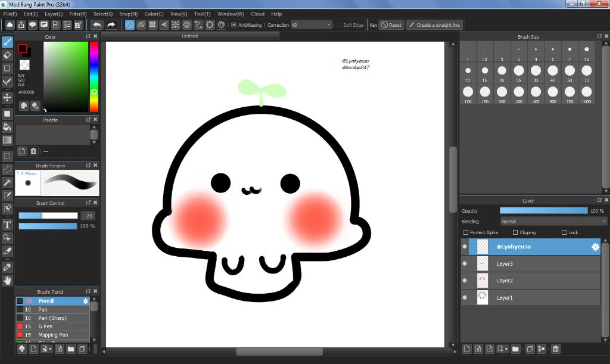The image size is (610, 364).
Task: Hide Layer2 using its visibility dot
Action: (465, 280)
